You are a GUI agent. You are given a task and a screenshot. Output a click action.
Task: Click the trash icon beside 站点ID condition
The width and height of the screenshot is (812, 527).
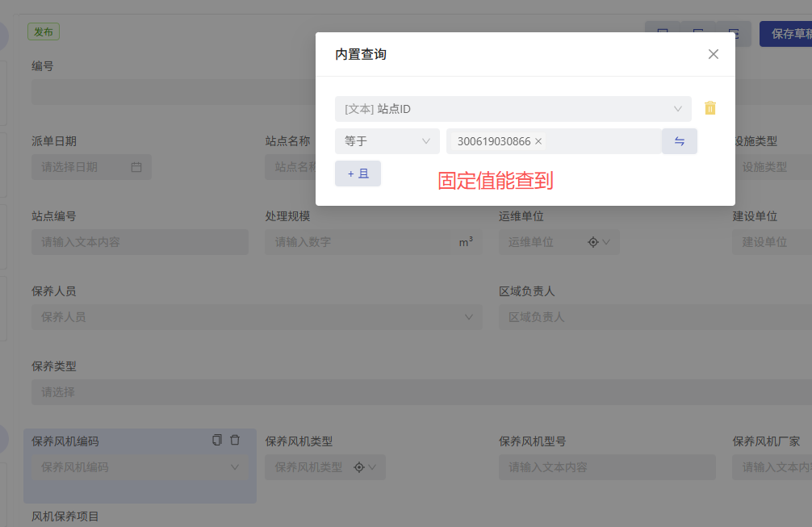pyautogui.click(x=710, y=107)
